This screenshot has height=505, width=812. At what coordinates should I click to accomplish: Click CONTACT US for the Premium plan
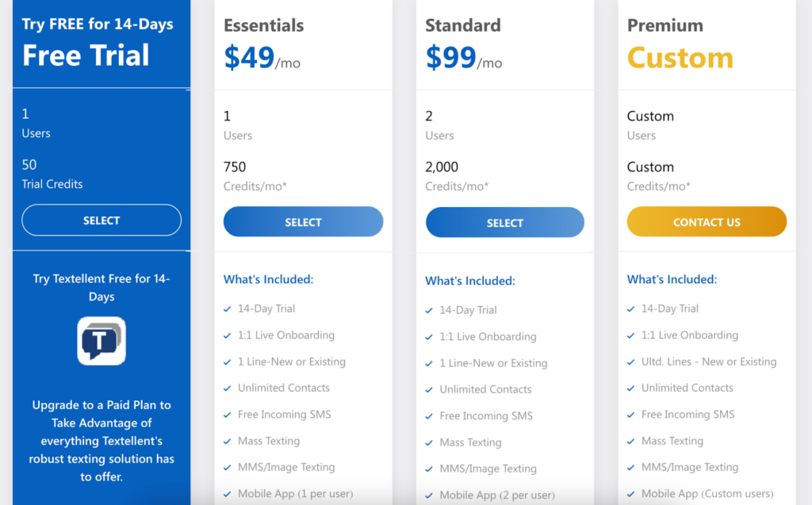[x=706, y=222]
